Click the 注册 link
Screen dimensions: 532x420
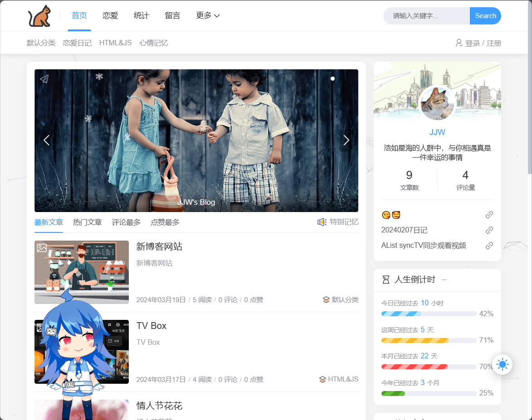click(x=494, y=43)
